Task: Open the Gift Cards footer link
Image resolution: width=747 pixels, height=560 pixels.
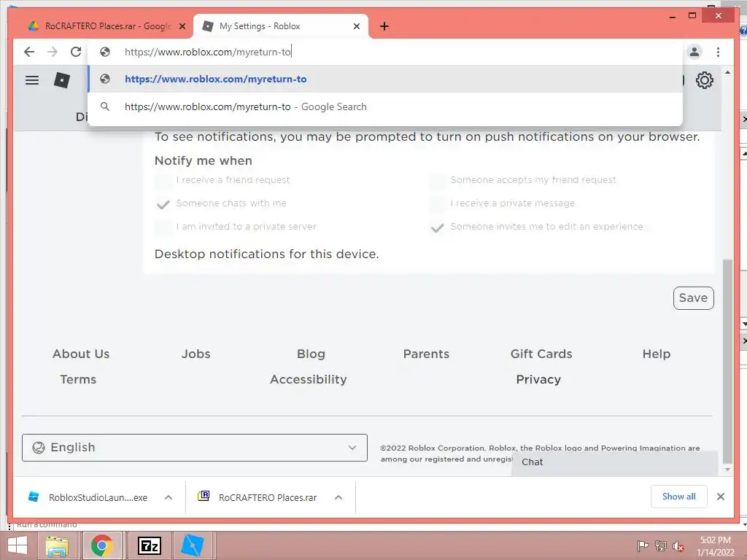Action: 541,354
